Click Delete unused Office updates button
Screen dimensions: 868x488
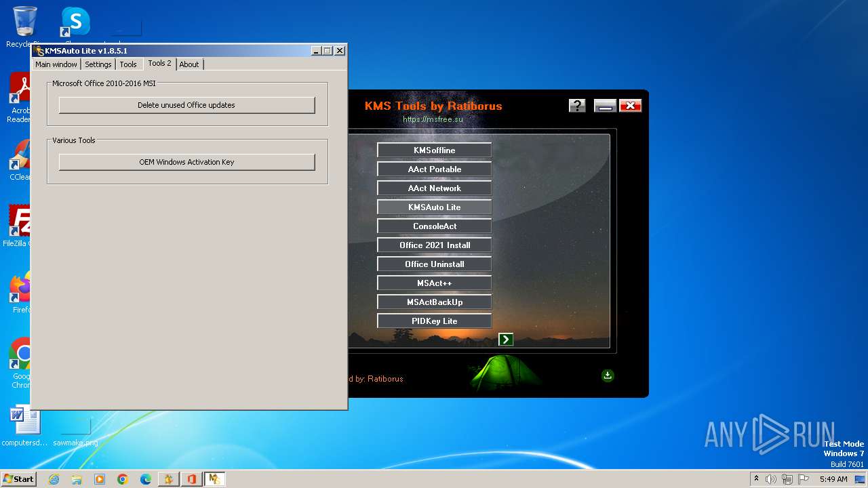point(186,105)
